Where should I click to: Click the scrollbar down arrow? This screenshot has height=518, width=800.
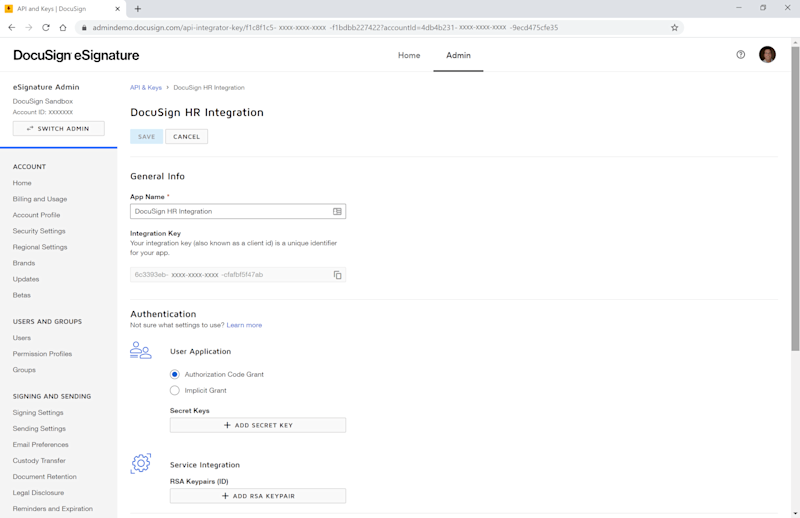click(795, 513)
